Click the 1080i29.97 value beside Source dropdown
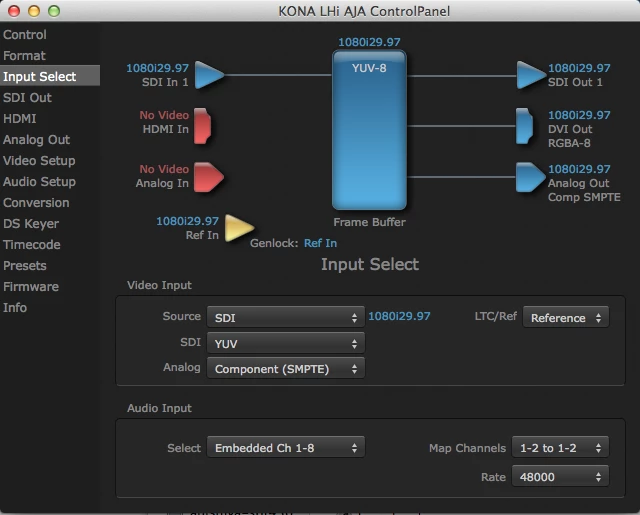Screen dimensions: 640x515 (399, 316)
